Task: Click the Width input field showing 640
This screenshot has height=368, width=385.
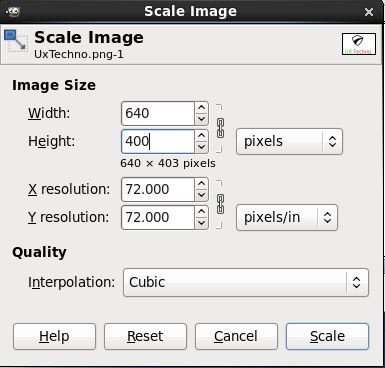Action: [158, 114]
